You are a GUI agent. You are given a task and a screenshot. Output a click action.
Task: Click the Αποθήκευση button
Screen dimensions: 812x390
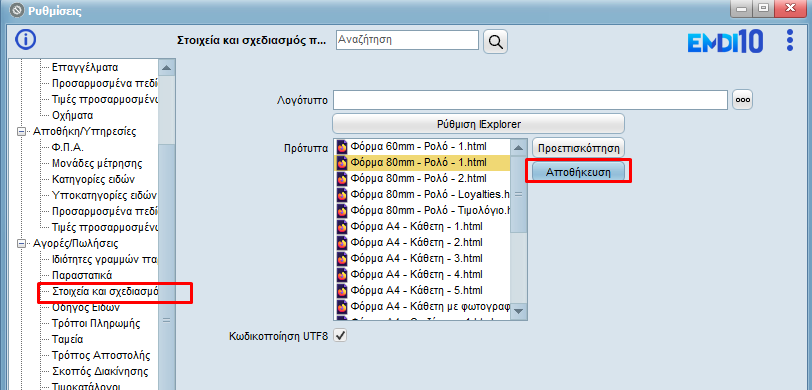coord(578,172)
